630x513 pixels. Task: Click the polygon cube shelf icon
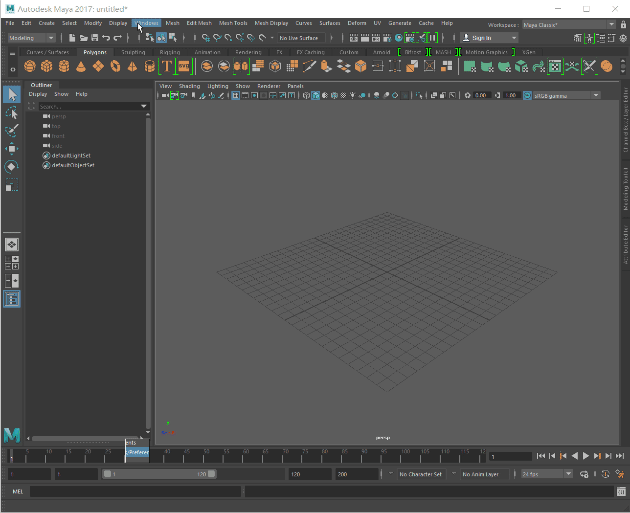[x=46, y=67]
